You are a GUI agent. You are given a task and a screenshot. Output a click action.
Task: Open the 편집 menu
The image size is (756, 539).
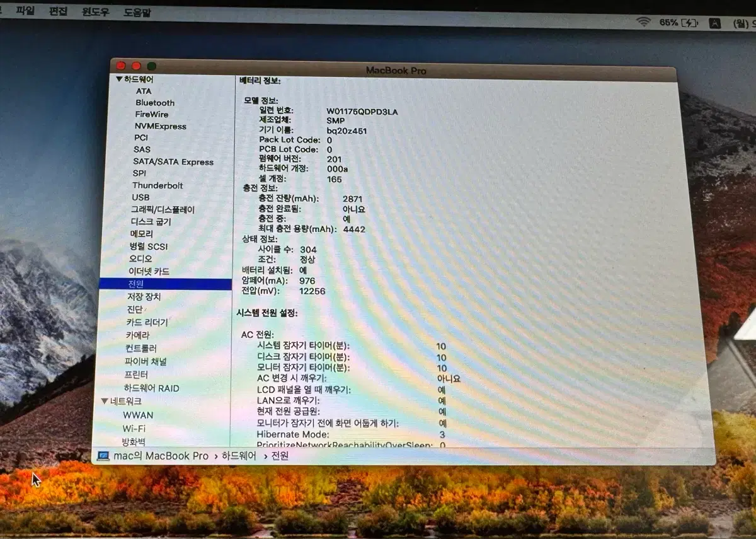[58, 11]
